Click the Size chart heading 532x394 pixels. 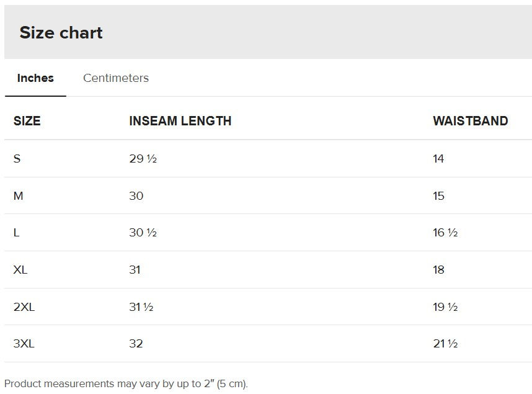[61, 33]
